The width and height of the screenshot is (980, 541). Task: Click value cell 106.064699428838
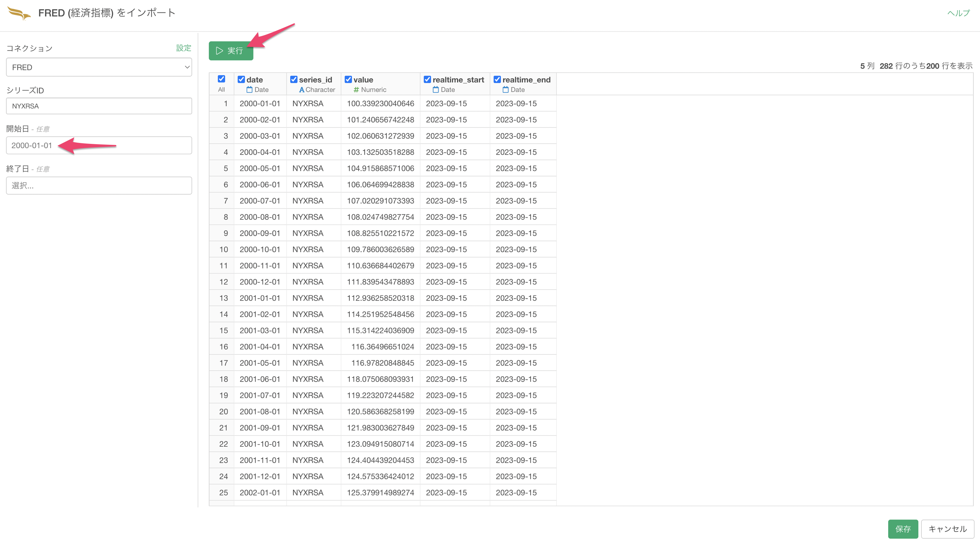(380, 185)
